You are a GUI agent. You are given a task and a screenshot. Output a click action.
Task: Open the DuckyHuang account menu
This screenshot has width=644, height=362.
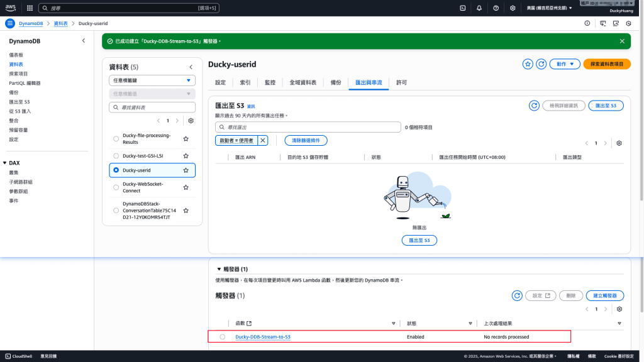621,11
